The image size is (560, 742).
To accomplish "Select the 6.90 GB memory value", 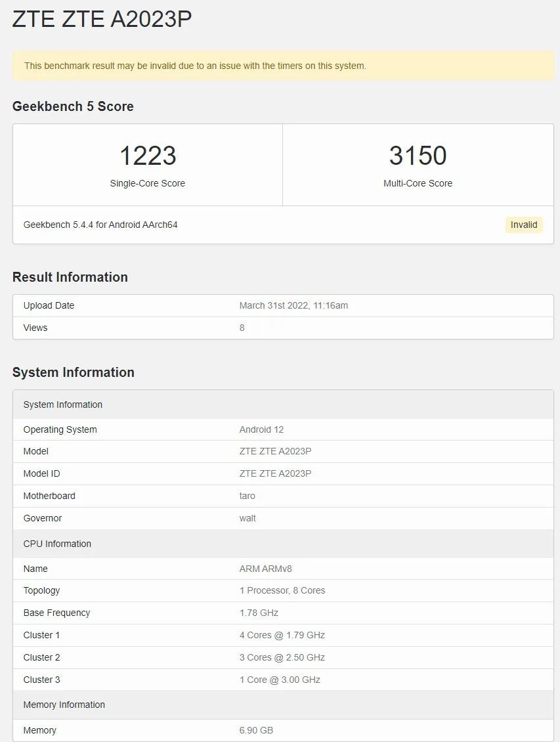I will 256,730.
